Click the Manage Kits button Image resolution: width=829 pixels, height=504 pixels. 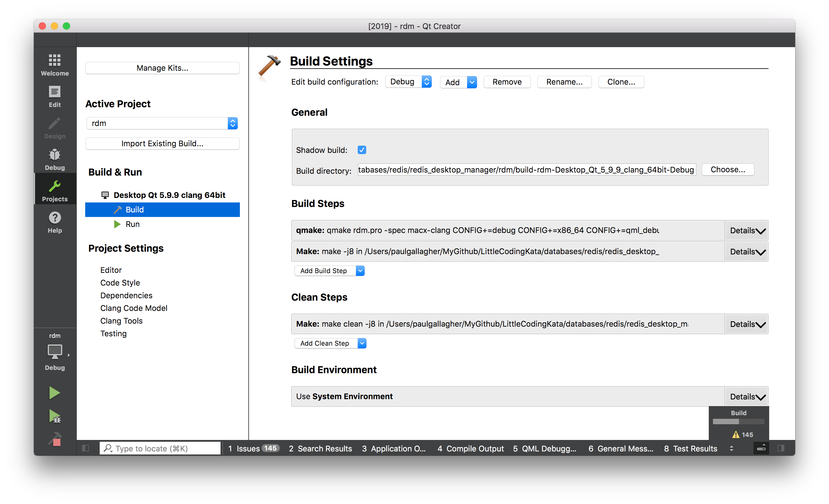point(162,68)
